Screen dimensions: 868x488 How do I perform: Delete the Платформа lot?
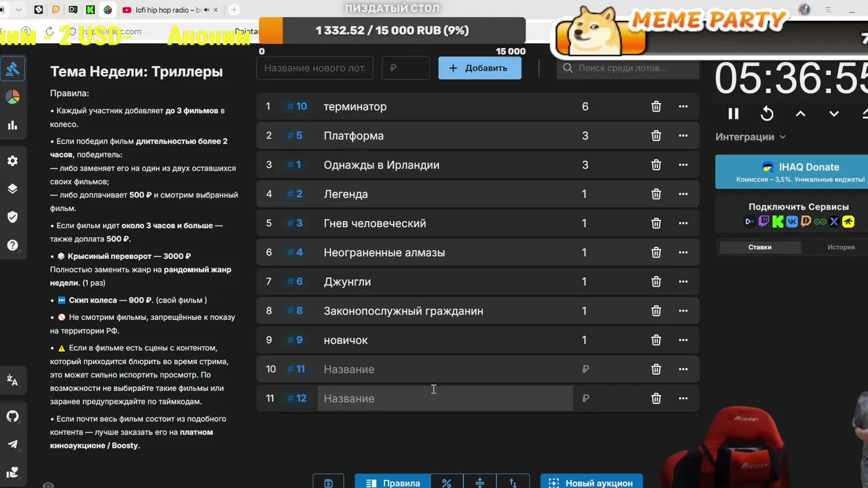[656, 136]
